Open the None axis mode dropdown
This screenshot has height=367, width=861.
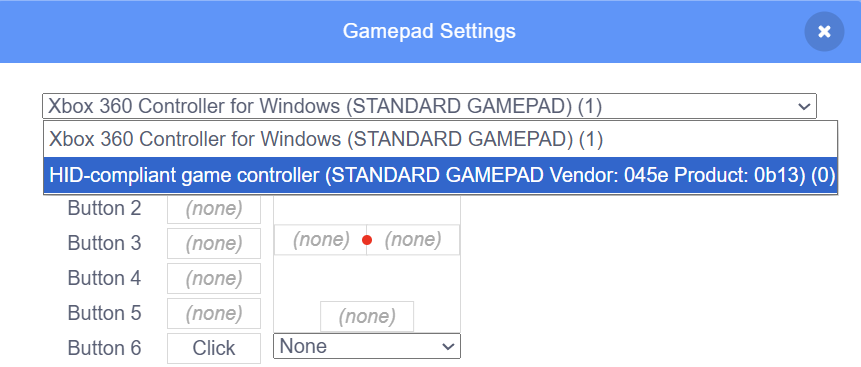tap(367, 346)
